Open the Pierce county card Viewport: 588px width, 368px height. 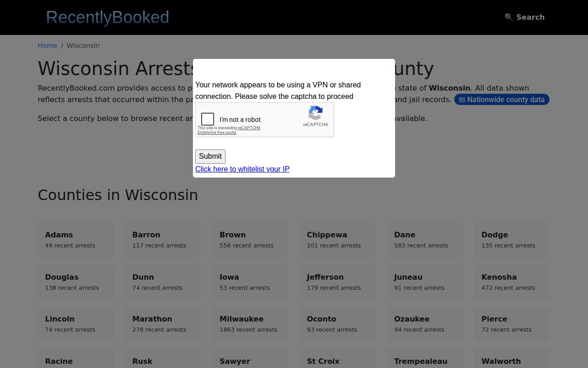(x=512, y=324)
